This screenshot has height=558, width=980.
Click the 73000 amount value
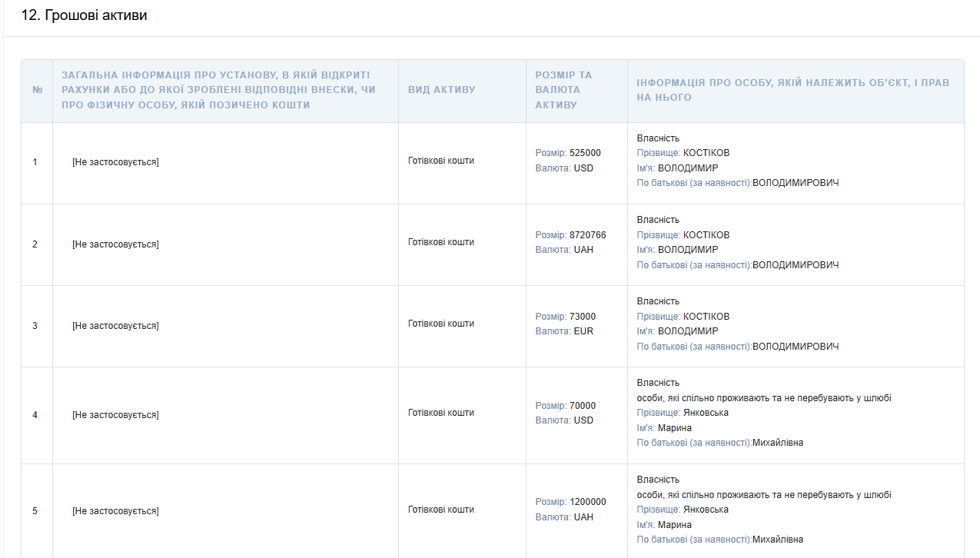[x=582, y=317]
